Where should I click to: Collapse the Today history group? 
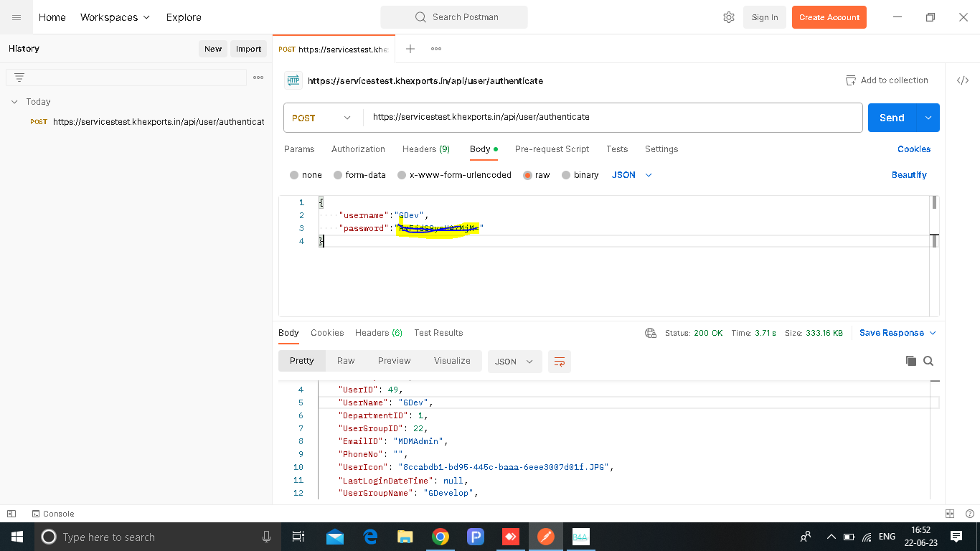point(14,102)
